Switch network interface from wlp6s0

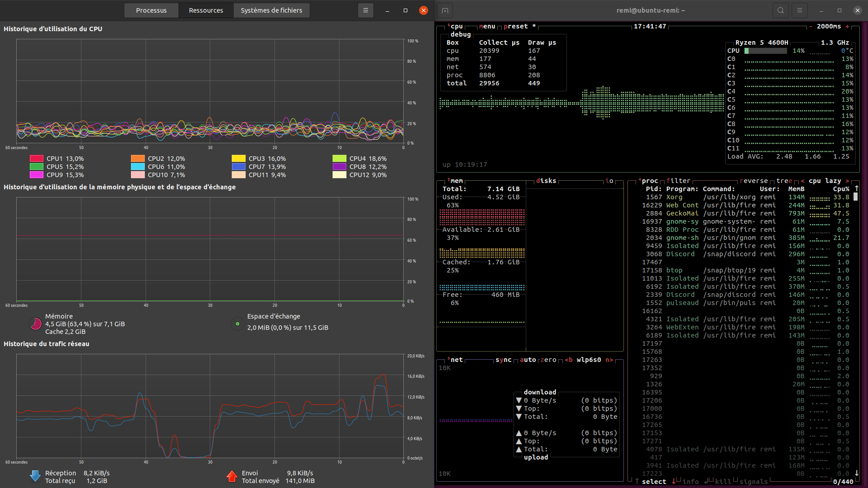tap(609, 360)
